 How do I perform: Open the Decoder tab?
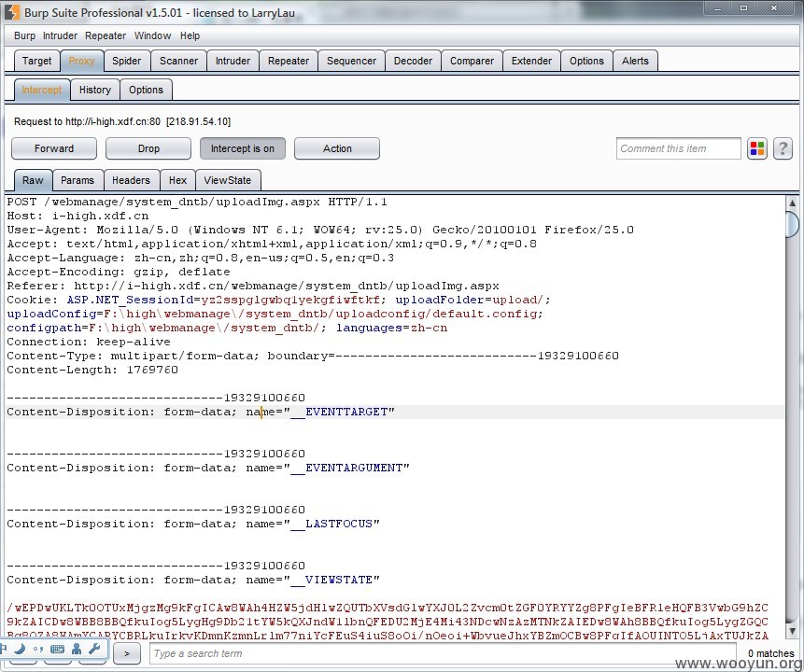point(413,61)
